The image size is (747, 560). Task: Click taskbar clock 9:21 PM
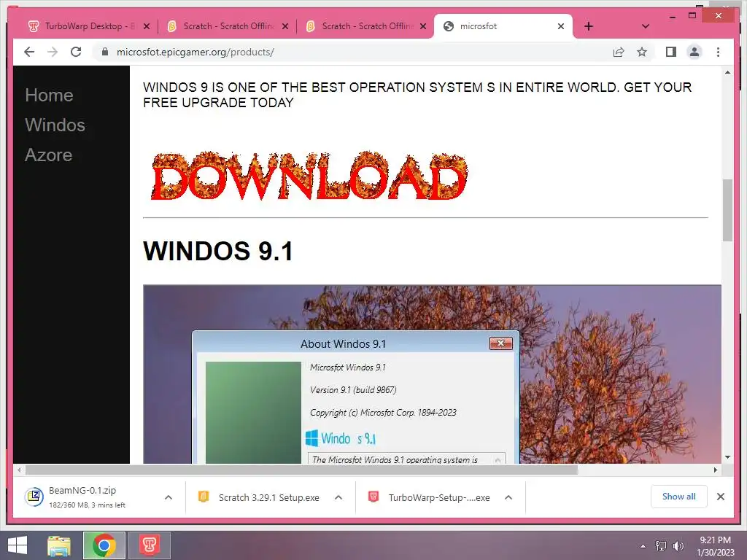[715, 545]
